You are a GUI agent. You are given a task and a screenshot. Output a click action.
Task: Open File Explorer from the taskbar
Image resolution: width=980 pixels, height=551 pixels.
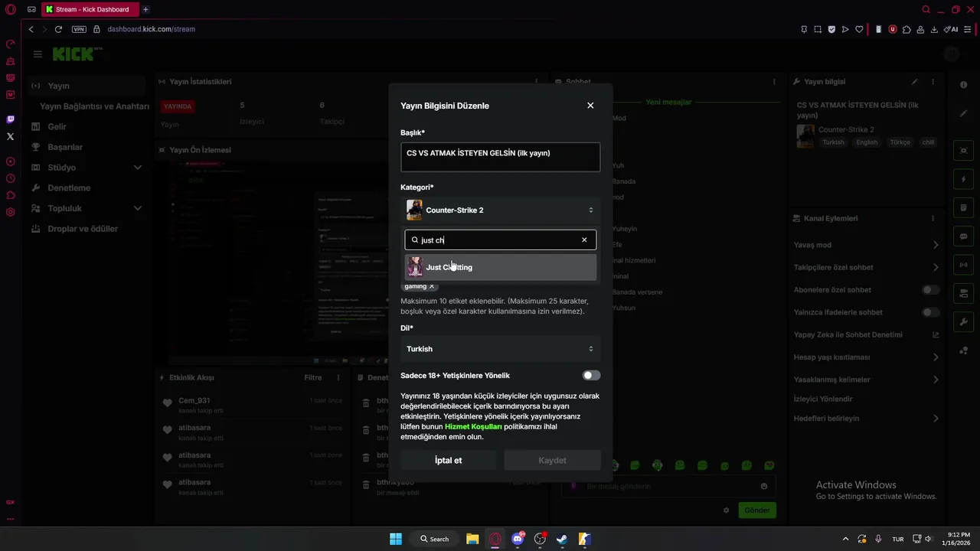pos(472,539)
